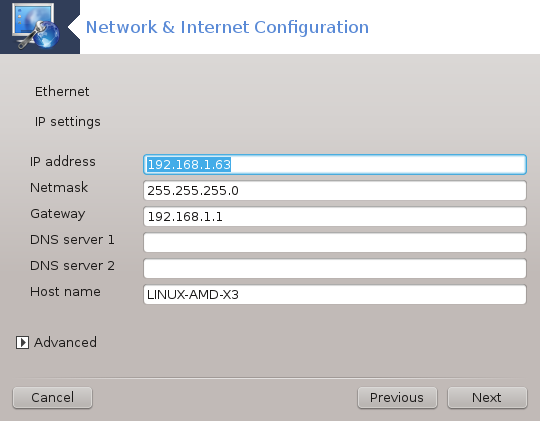Click the network configuration wizard icon
The height and width of the screenshot is (421, 540).
pyautogui.click(x=35, y=27)
